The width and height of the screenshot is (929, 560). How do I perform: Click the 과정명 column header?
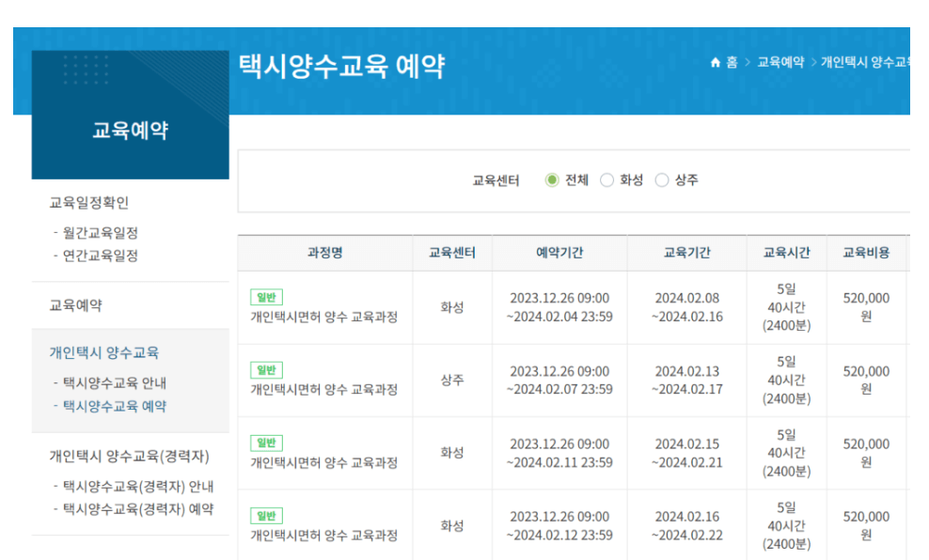324,253
